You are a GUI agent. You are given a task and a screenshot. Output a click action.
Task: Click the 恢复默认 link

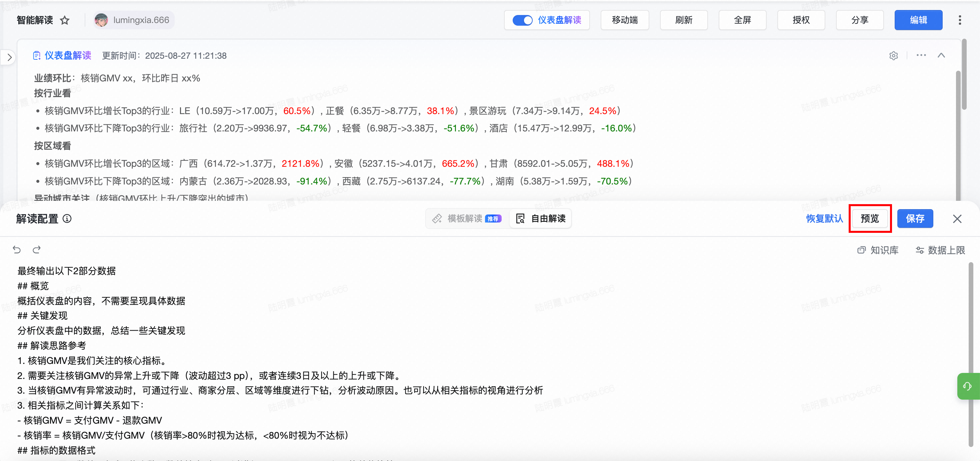(x=824, y=218)
